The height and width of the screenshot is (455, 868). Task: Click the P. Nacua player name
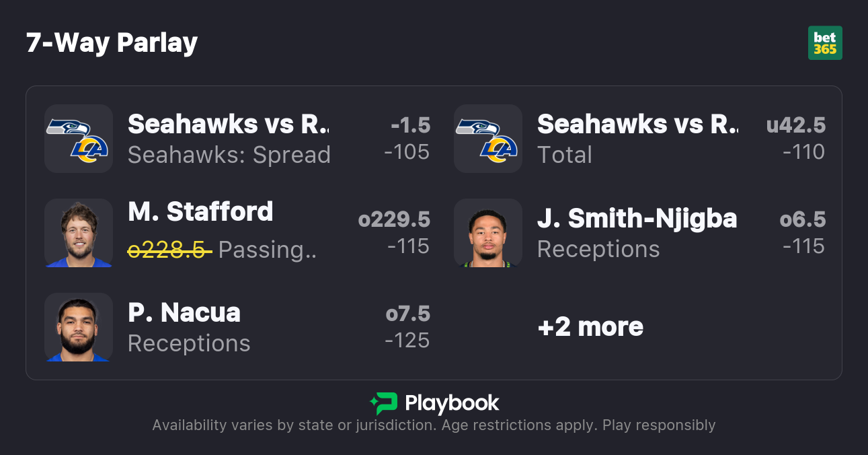coord(184,312)
